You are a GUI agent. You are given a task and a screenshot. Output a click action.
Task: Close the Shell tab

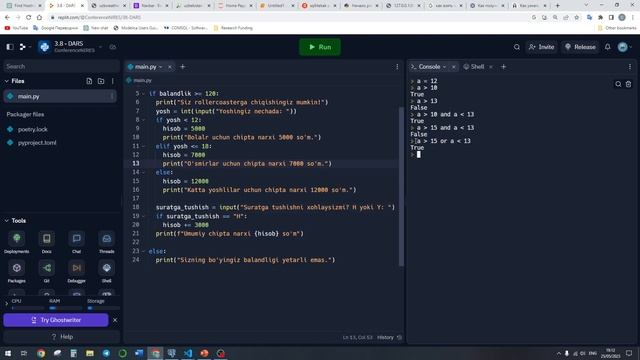(x=491, y=67)
